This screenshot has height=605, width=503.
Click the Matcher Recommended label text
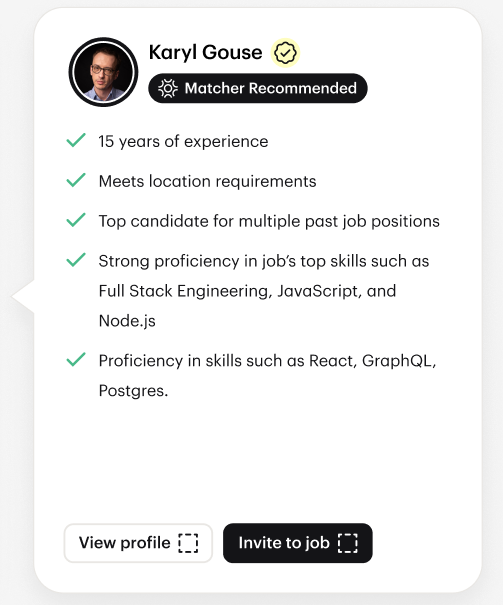pyautogui.click(x=270, y=88)
